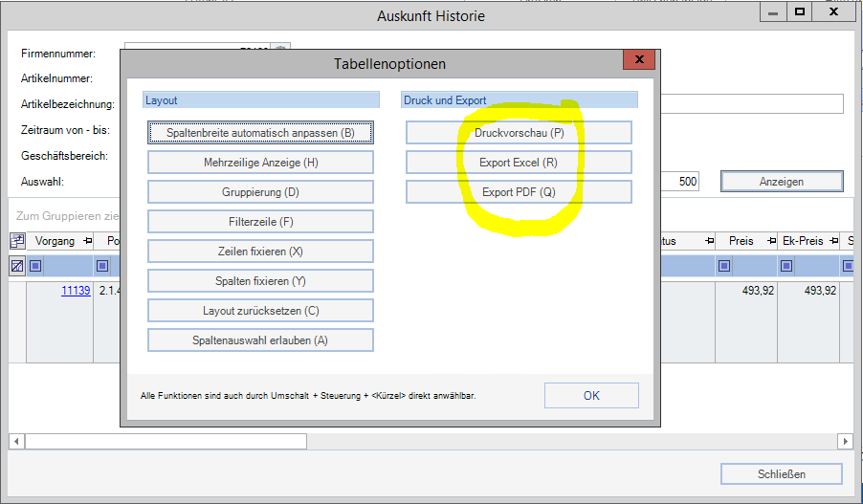
Task: Open filter operator for Vorgang column
Action: (36, 266)
